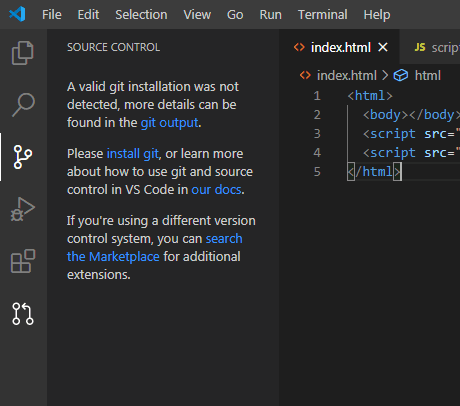Screen dimensions: 460x406
Task: Place cursor in closing </html> tag
Action: [x=374, y=172]
